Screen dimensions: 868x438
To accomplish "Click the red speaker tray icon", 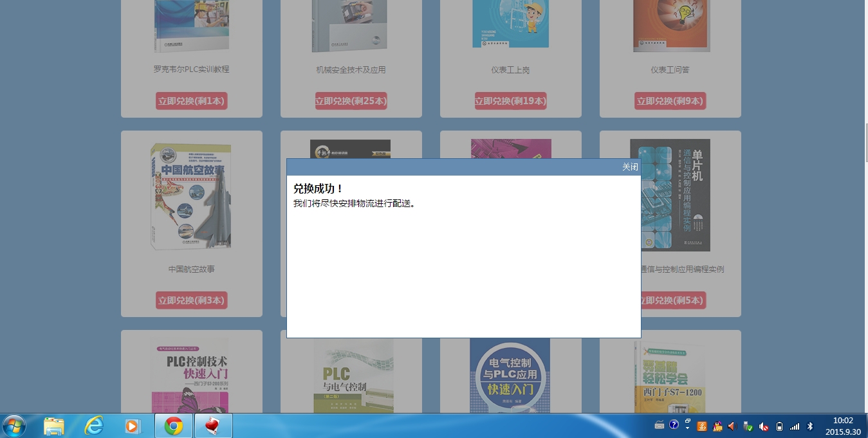I will point(732,426).
